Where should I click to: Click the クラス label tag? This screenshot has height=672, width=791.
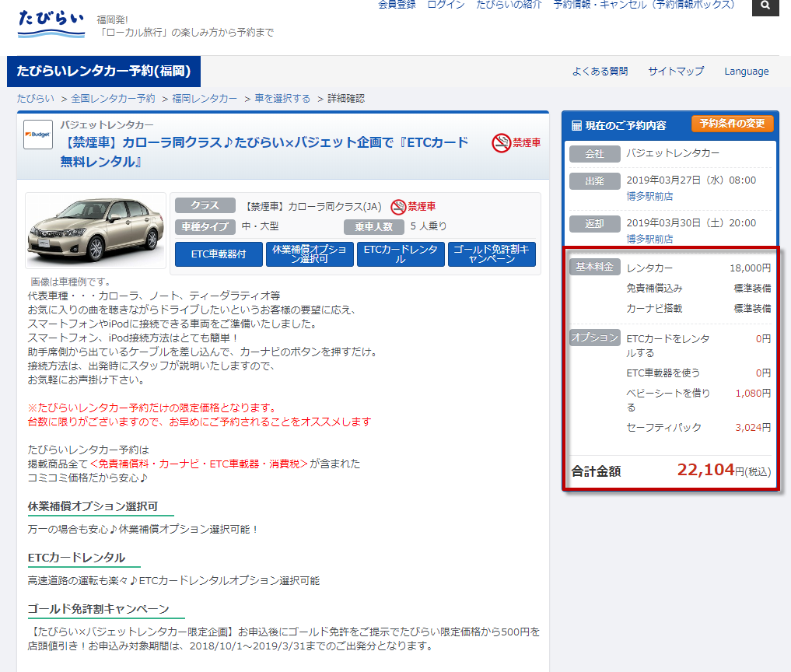(x=205, y=205)
